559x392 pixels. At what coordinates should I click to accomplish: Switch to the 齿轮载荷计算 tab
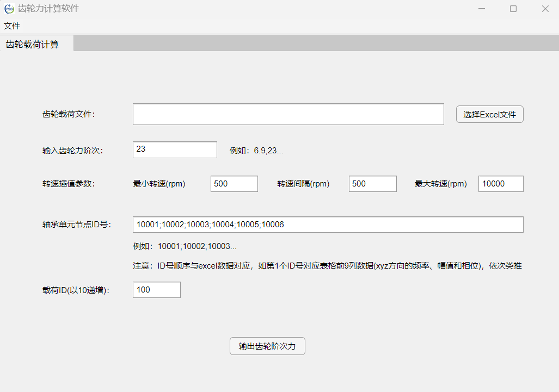(33, 44)
